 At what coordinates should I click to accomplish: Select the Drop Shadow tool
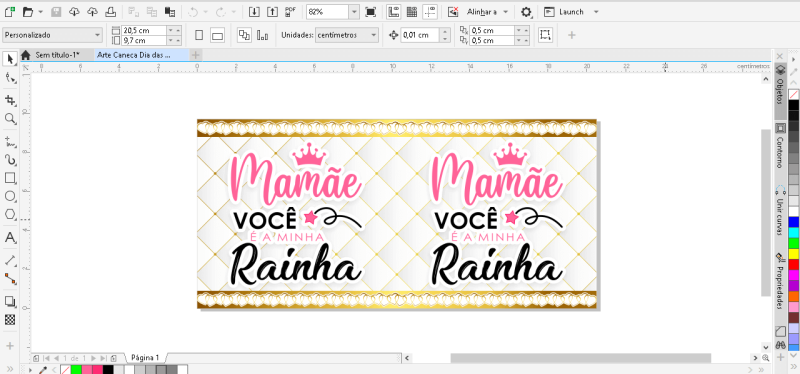tap(10, 302)
